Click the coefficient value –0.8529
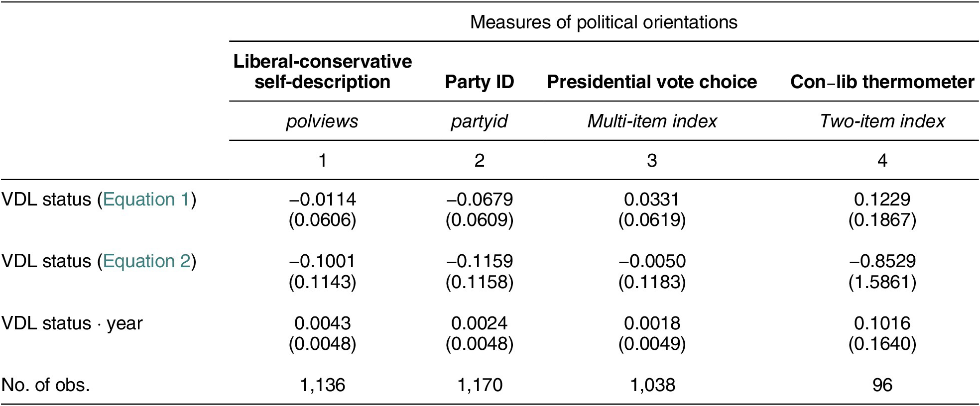Viewport: 980px width, 406px height. click(x=882, y=261)
